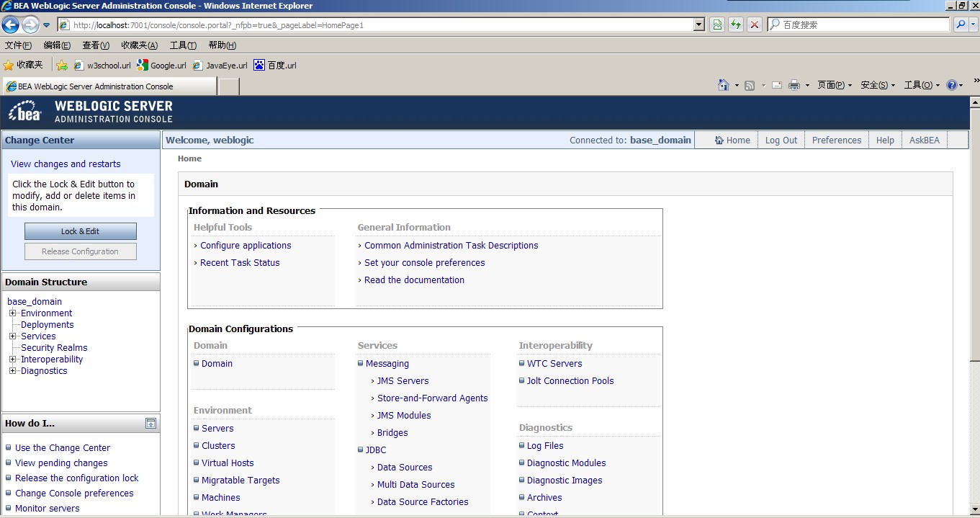Image resolution: width=980 pixels, height=518 pixels.
Task: Click the search magnifier button
Action: point(960,24)
